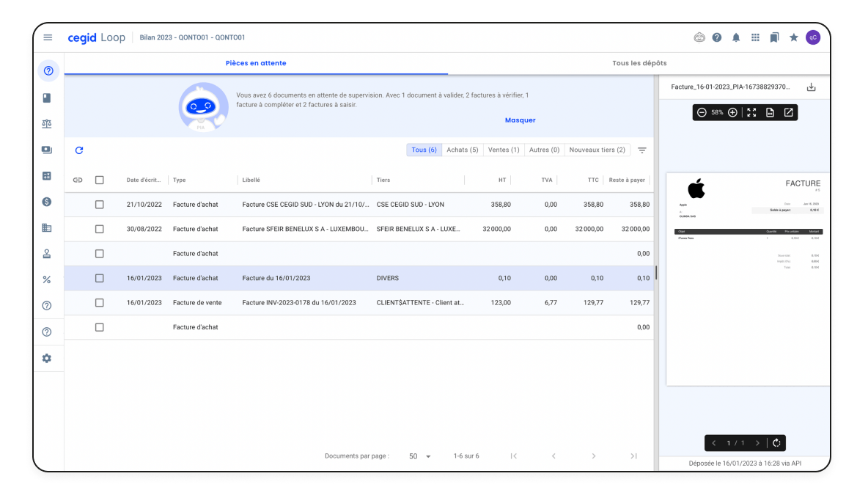The image size is (868, 490).
Task: Open the balance scales sidebar icon
Action: point(47,124)
